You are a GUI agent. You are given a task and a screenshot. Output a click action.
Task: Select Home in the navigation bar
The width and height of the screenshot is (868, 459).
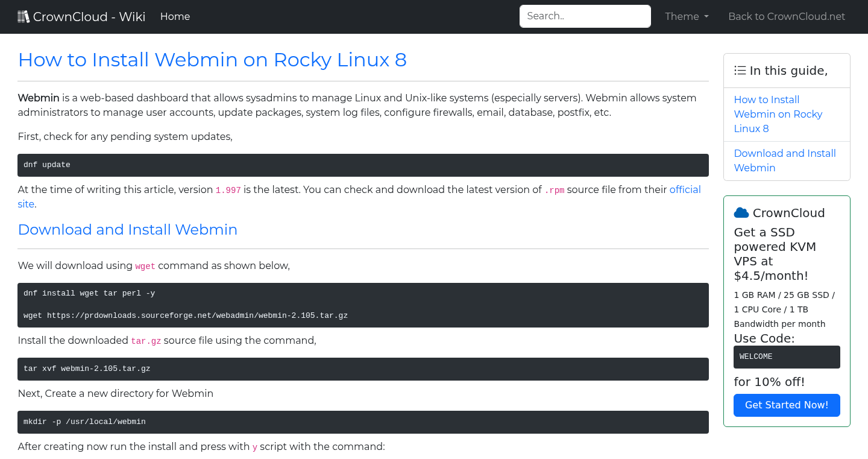[175, 16]
